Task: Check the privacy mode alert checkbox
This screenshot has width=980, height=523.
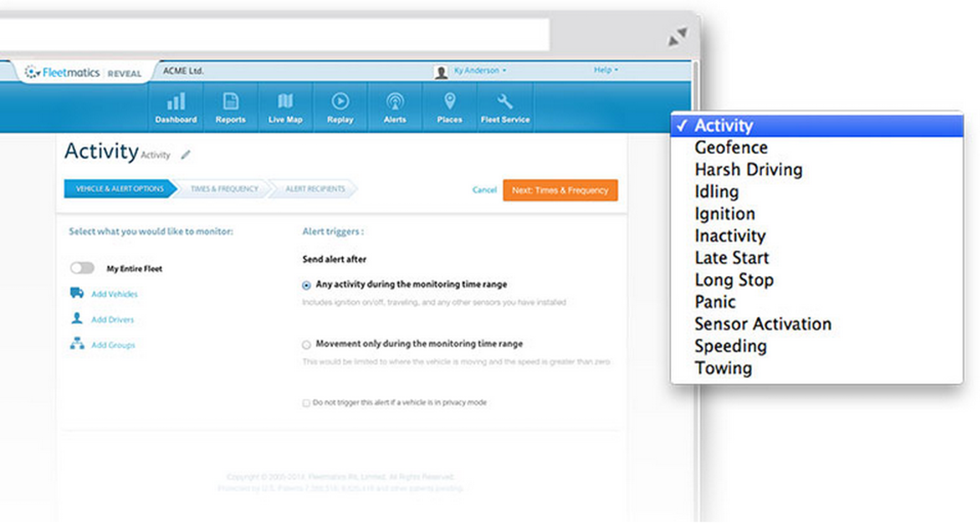Action: (x=306, y=403)
